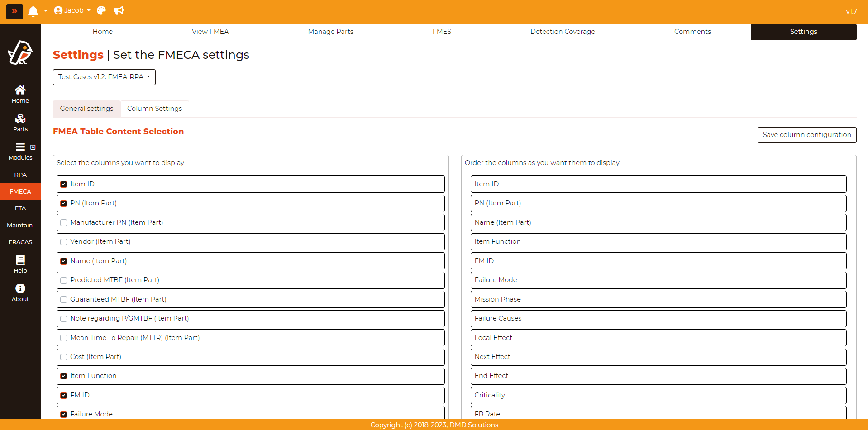Uncheck the Item ID column checkbox

64,184
